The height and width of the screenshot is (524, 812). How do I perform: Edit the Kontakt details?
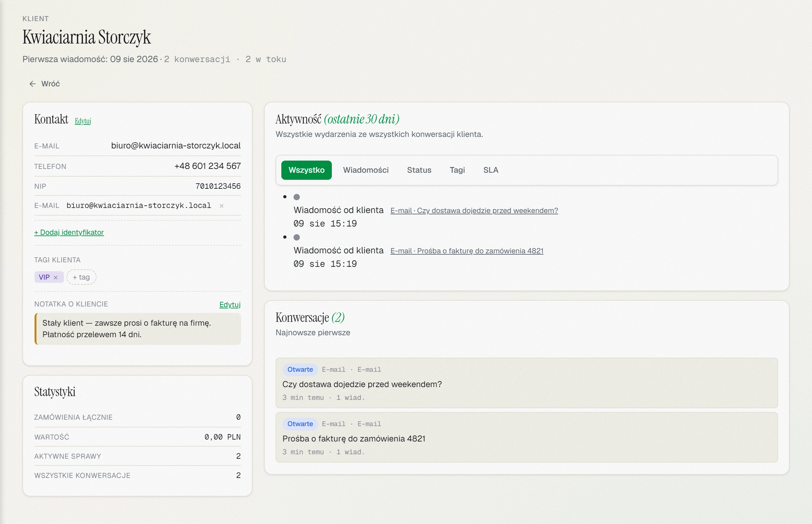tap(83, 121)
